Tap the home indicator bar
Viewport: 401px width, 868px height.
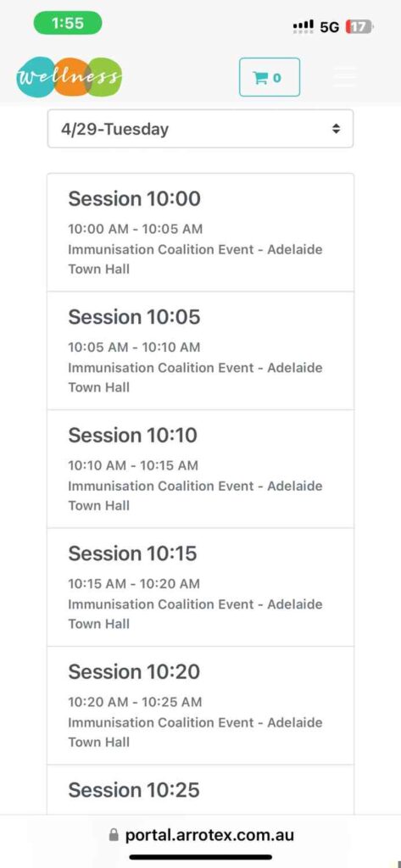(x=200, y=857)
